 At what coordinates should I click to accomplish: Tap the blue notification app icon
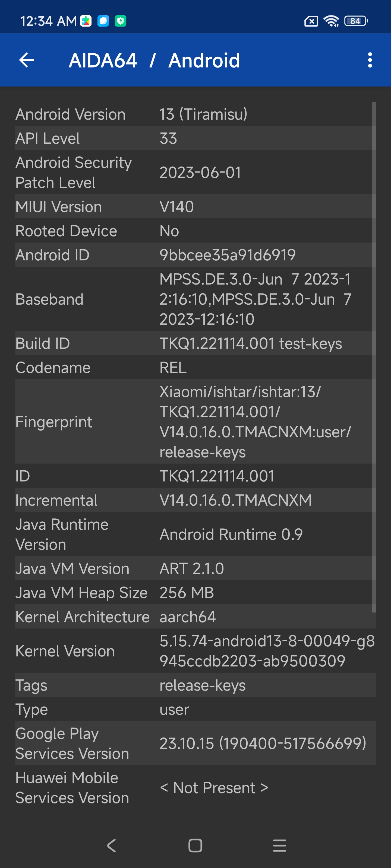coord(103,21)
